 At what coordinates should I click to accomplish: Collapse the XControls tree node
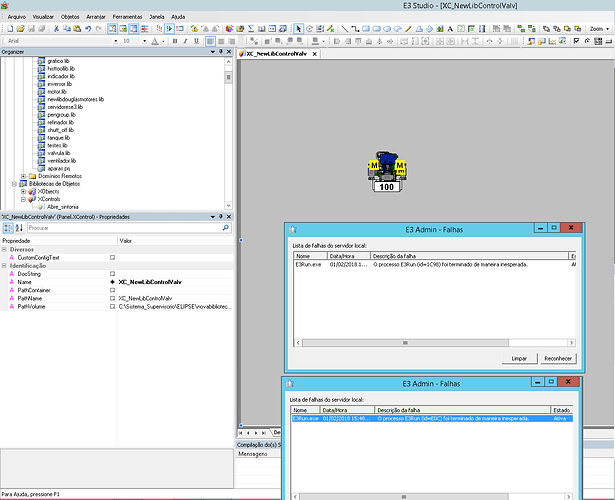[23, 199]
